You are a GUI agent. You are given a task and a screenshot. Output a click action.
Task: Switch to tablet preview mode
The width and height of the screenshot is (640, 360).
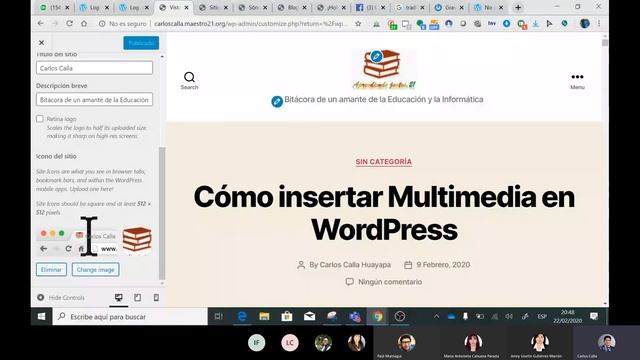138,298
